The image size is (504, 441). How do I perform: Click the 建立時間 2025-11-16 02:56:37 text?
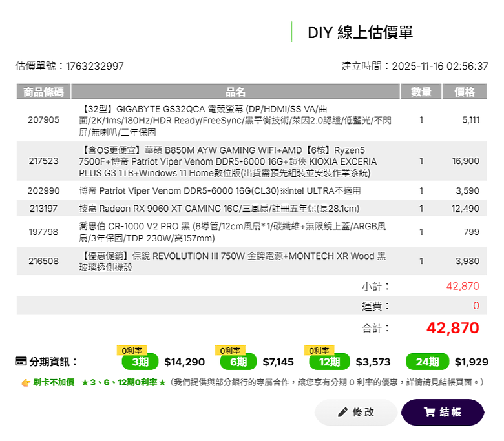coord(415,66)
